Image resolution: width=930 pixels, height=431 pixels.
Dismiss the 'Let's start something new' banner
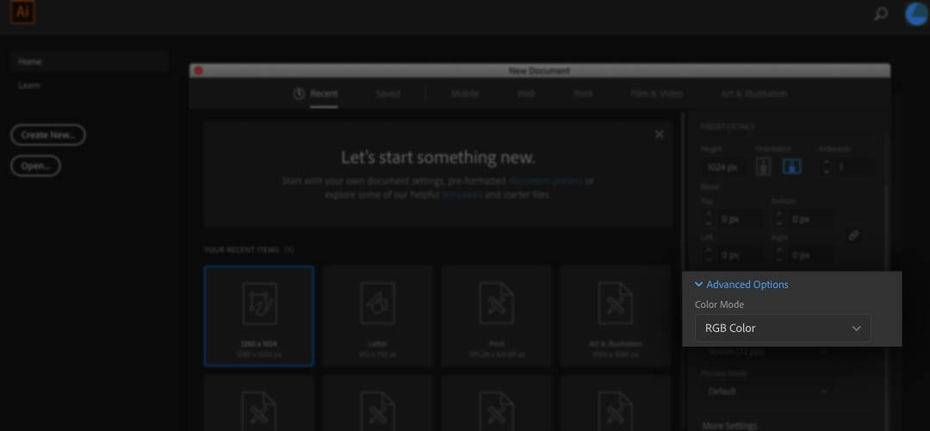tap(659, 135)
